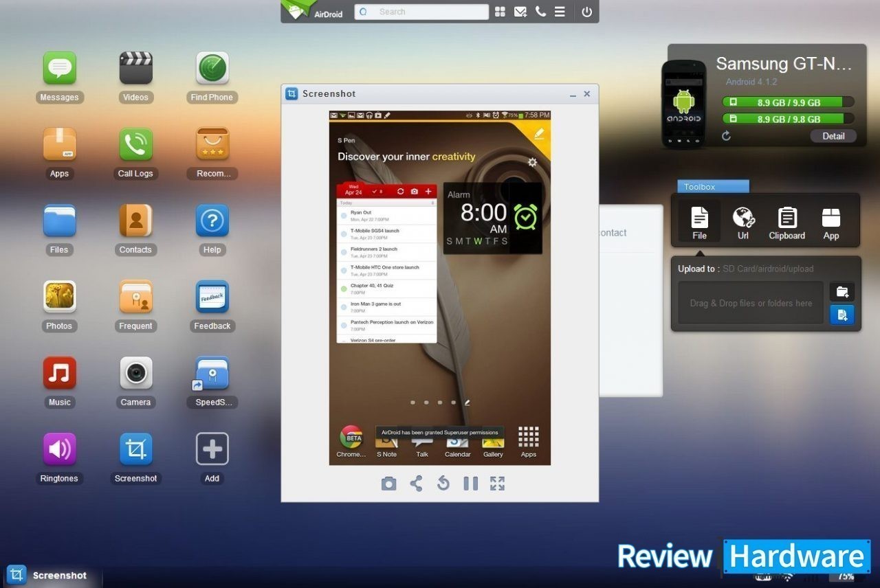Pause the screenshot live refresh
Image resolution: width=880 pixels, height=588 pixels.
(x=470, y=484)
